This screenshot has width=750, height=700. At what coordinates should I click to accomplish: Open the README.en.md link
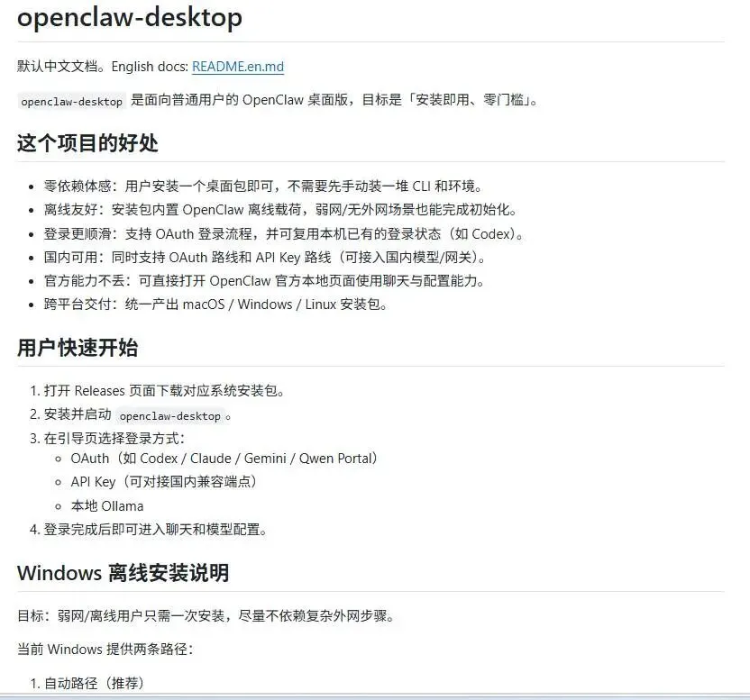point(238,67)
